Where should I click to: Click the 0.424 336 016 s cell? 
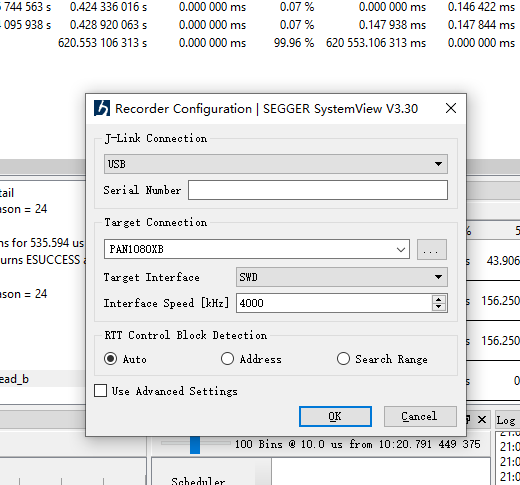(x=108, y=7)
